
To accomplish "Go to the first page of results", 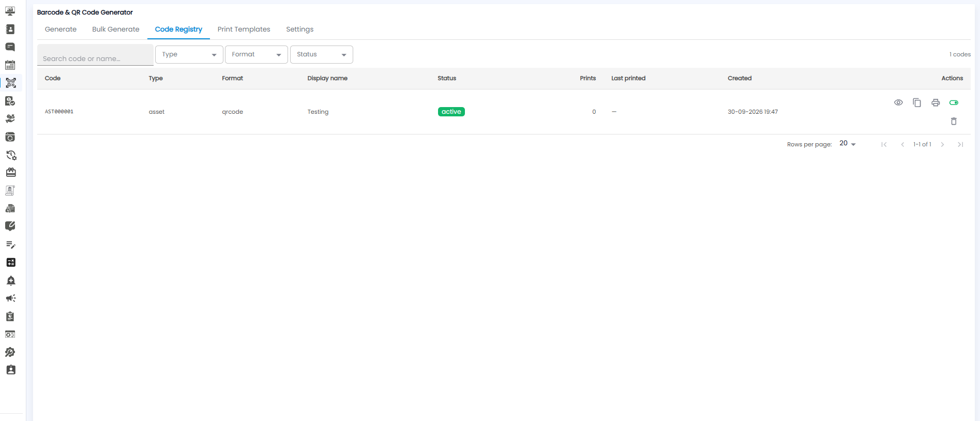I will [x=884, y=144].
